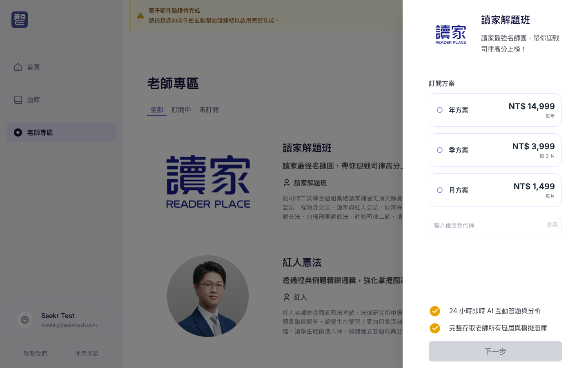Click the person icon next to 紅人

pyautogui.click(x=286, y=297)
